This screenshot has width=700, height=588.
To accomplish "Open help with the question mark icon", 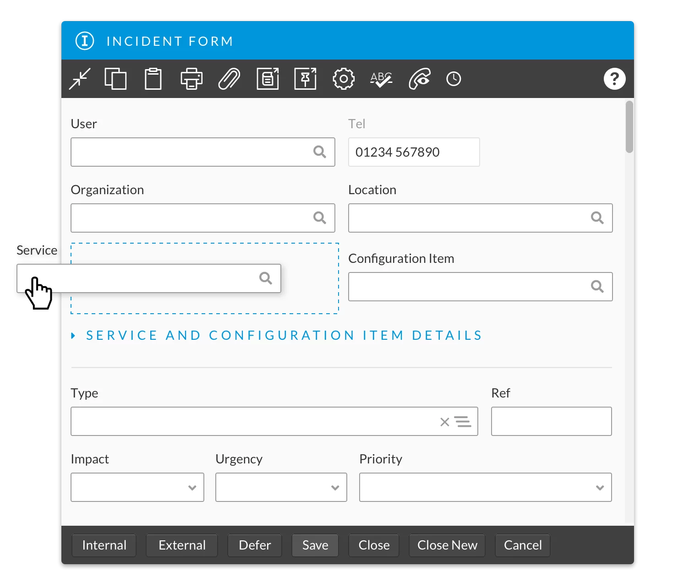I will click(614, 79).
